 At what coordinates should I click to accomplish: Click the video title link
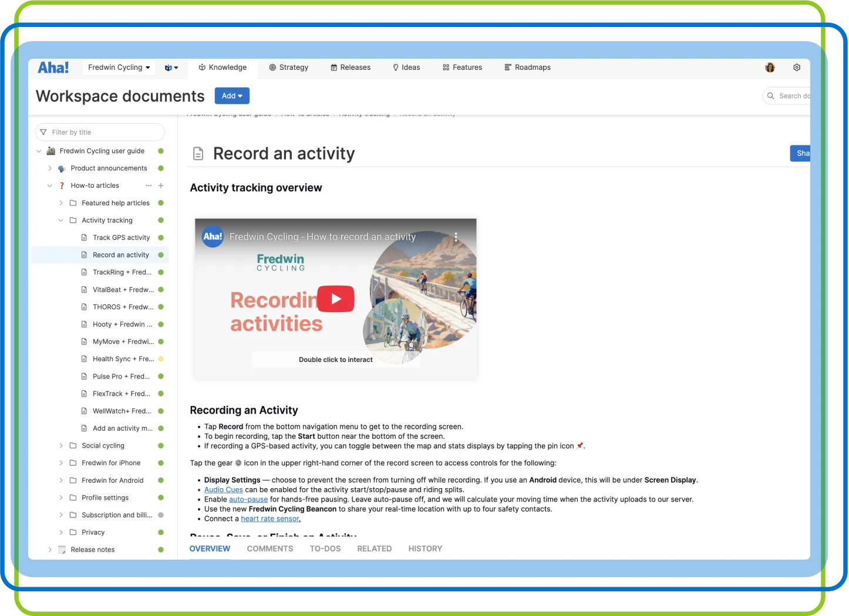(x=322, y=237)
